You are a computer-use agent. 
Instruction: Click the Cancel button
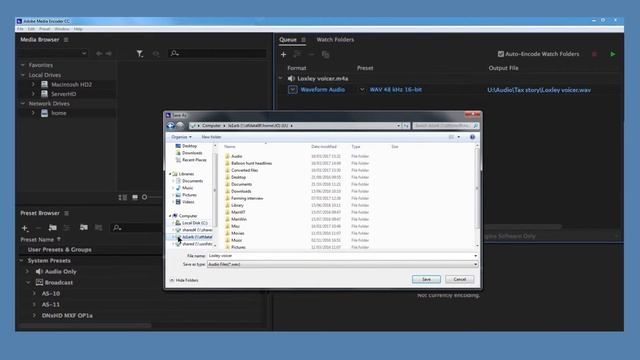[x=460, y=279]
